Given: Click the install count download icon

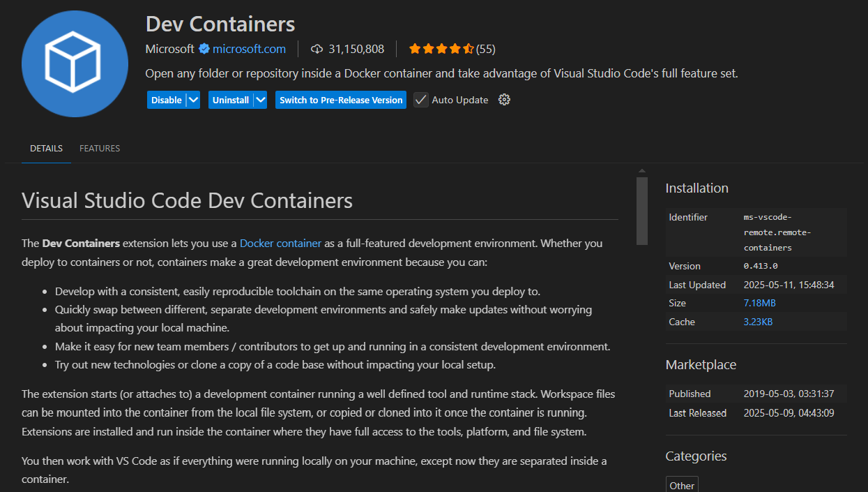Looking at the screenshot, I should [317, 49].
